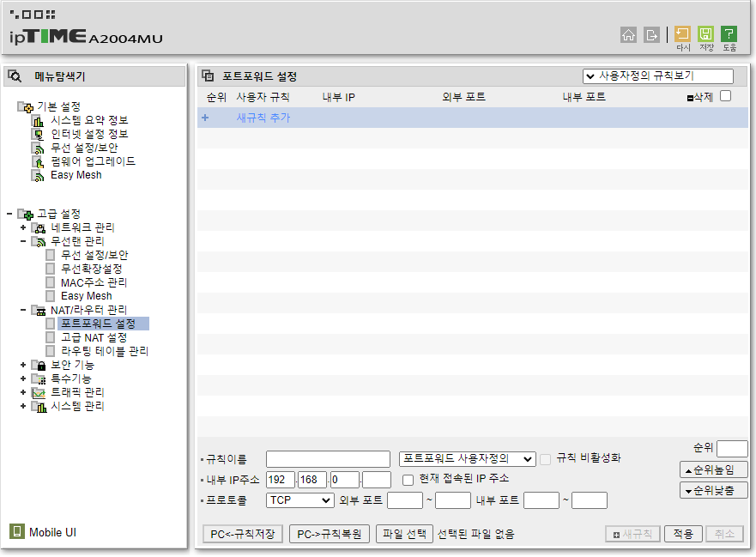Collapse the NAT/라우터 관리 node
The height and width of the screenshot is (557, 756).
(x=22, y=310)
